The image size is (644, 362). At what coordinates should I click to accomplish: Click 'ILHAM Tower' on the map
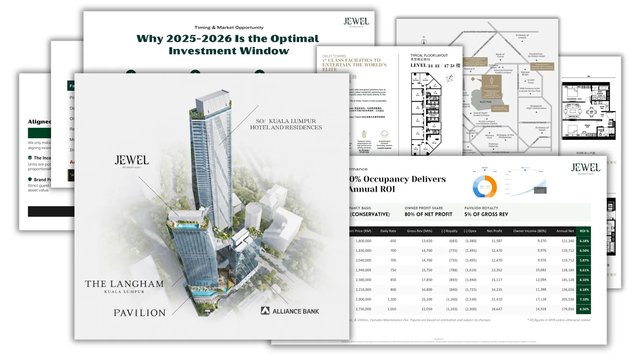pyautogui.click(x=531, y=81)
